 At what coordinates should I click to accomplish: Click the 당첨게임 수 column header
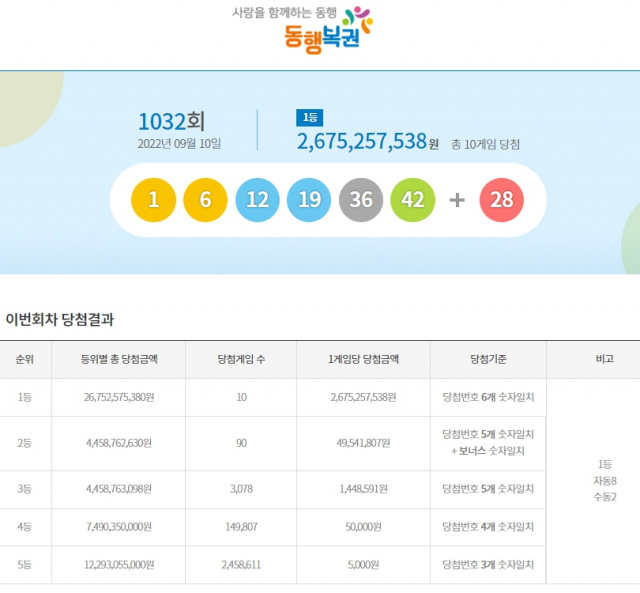pos(241,359)
